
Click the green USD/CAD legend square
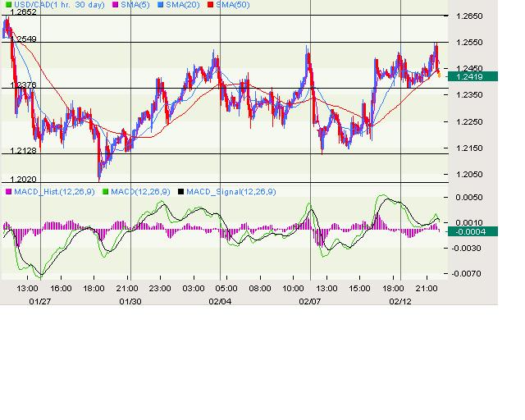(9, 5)
